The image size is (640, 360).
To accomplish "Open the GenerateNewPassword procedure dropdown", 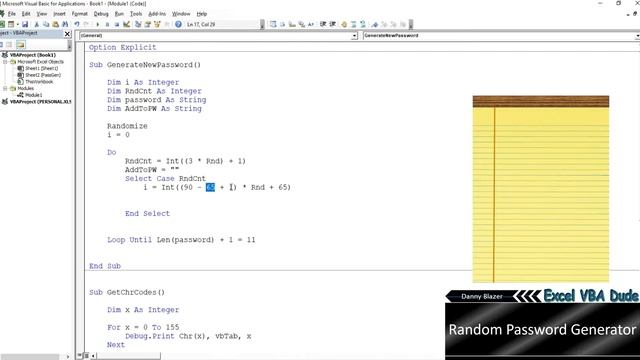I will pos(637,36).
